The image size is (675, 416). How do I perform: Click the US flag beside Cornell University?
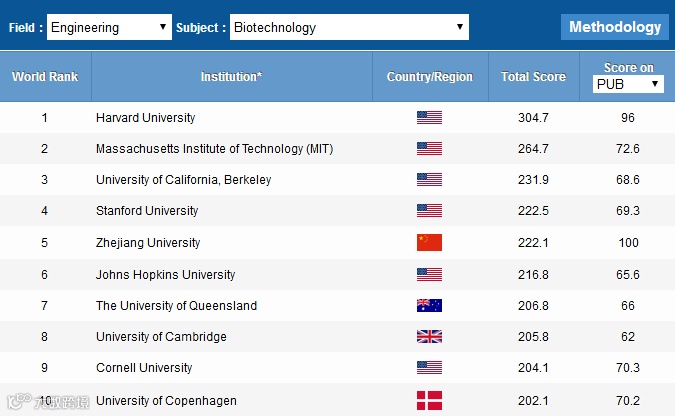(429, 369)
